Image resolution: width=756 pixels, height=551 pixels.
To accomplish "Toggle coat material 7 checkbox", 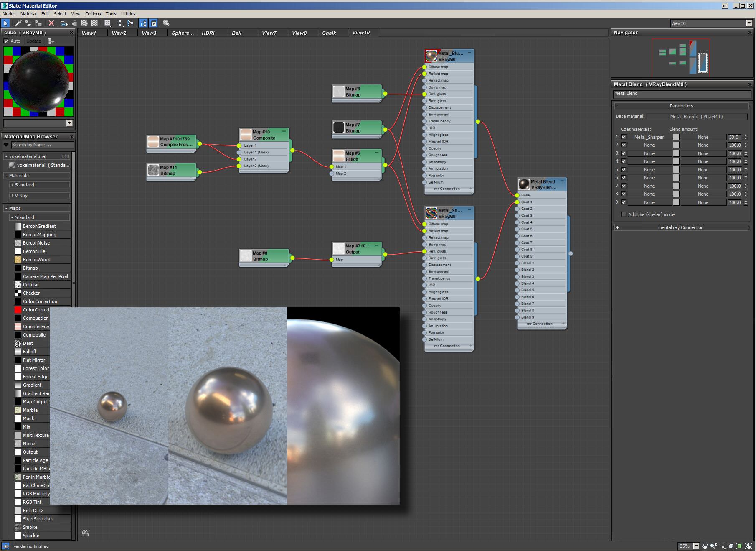I will coord(624,186).
